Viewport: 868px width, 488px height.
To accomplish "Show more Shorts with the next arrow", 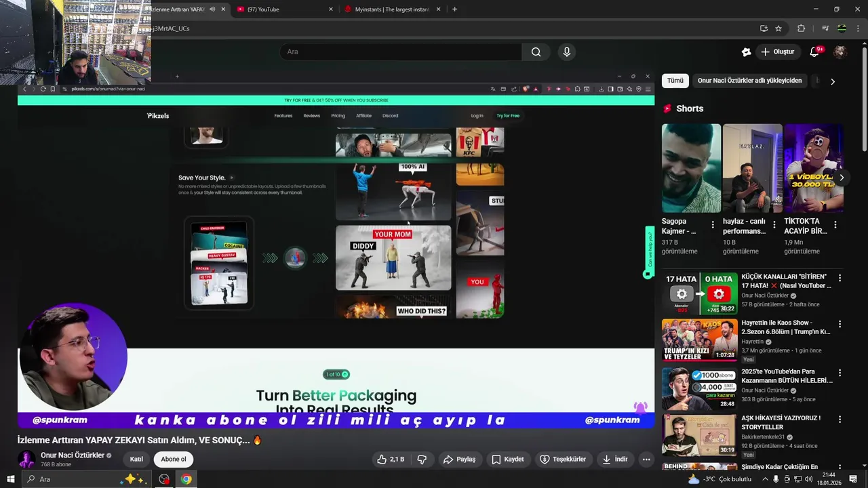I will click(x=841, y=178).
